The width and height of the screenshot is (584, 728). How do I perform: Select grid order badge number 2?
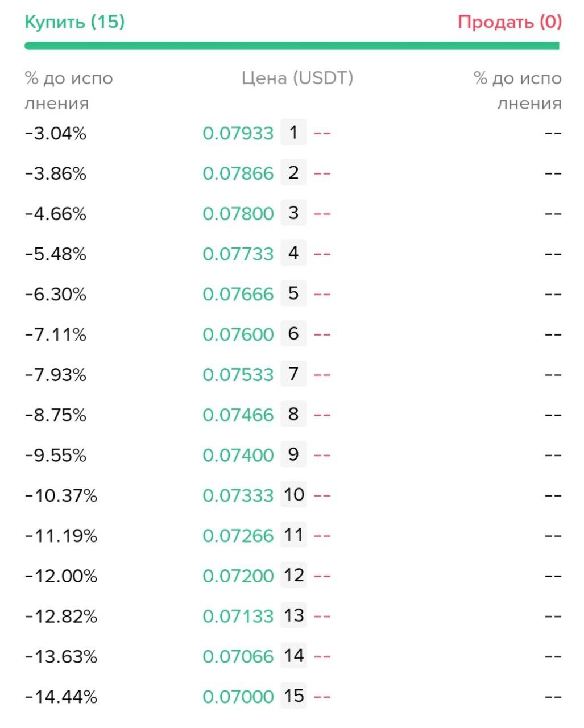pos(293,173)
